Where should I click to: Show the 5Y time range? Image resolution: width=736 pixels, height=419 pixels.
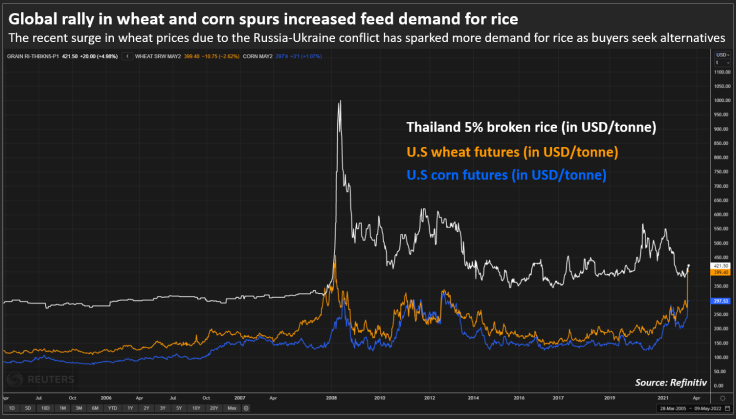click(179, 408)
